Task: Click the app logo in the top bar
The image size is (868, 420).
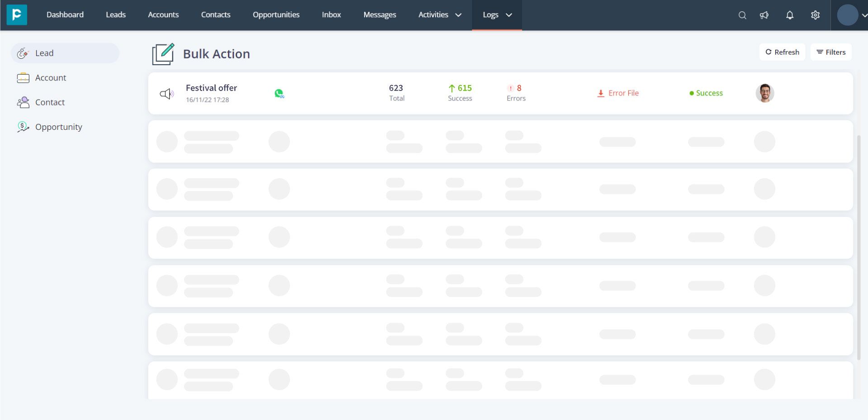Action: click(x=17, y=15)
